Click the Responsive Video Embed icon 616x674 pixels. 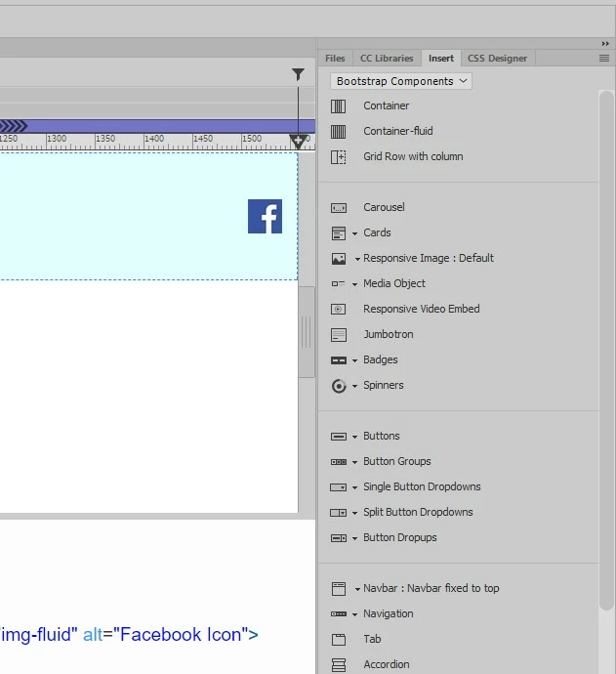tap(338, 309)
